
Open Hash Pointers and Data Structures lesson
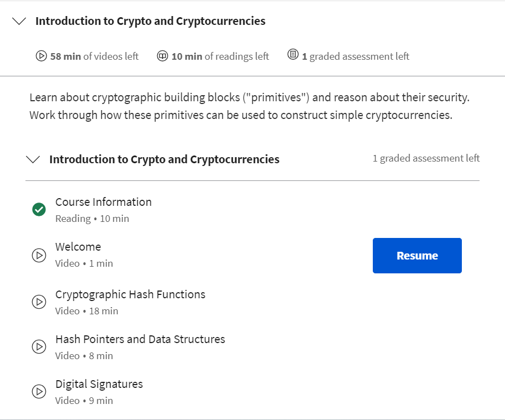point(140,339)
